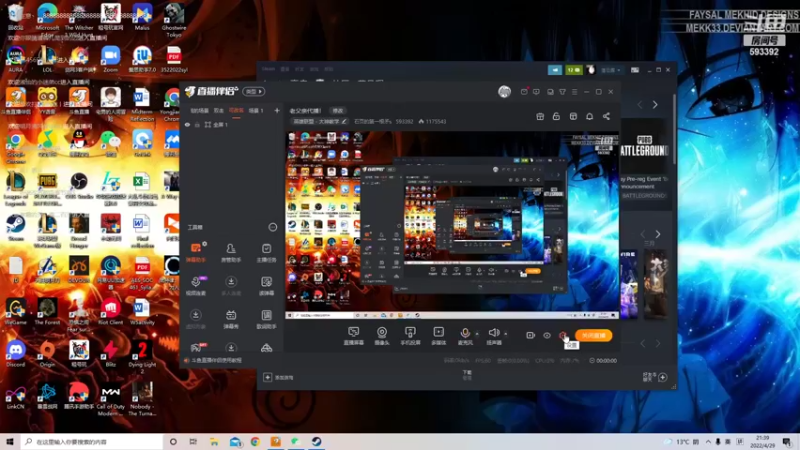The width and height of the screenshot is (800, 450).
Task: Switch to the orange highlighted scene tab
Action: coord(236,110)
